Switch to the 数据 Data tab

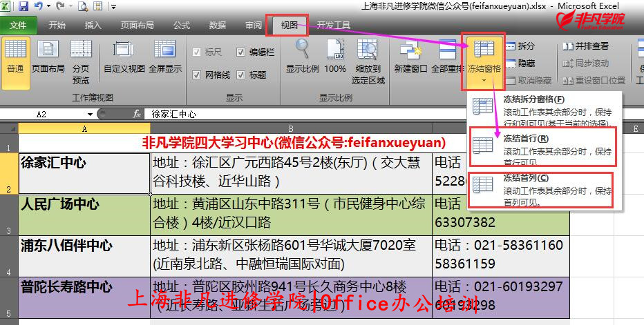click(218, 26)
